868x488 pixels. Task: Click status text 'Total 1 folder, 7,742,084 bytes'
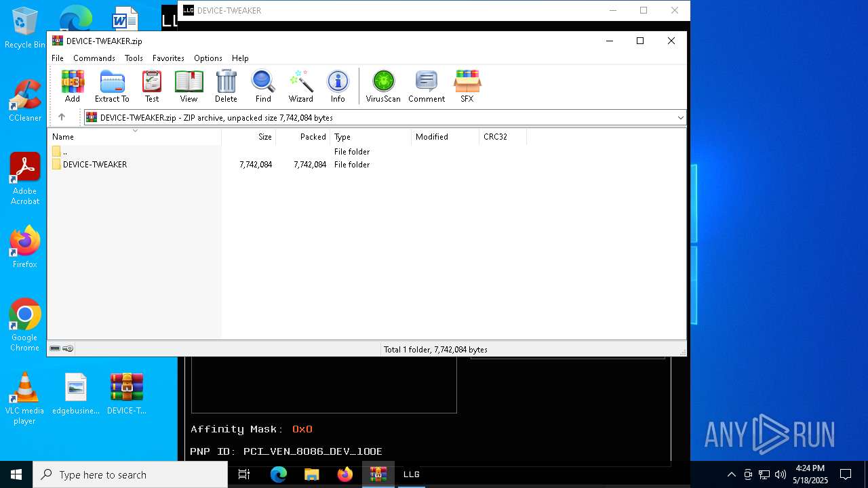pos(435,350)
